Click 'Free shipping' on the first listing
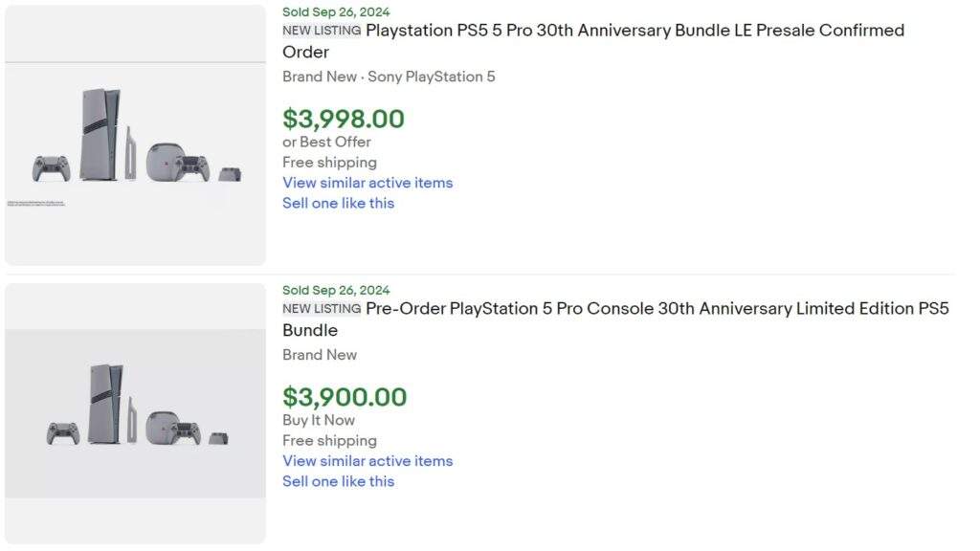Screen dimensions: 980x551 (x=329, y=162)
